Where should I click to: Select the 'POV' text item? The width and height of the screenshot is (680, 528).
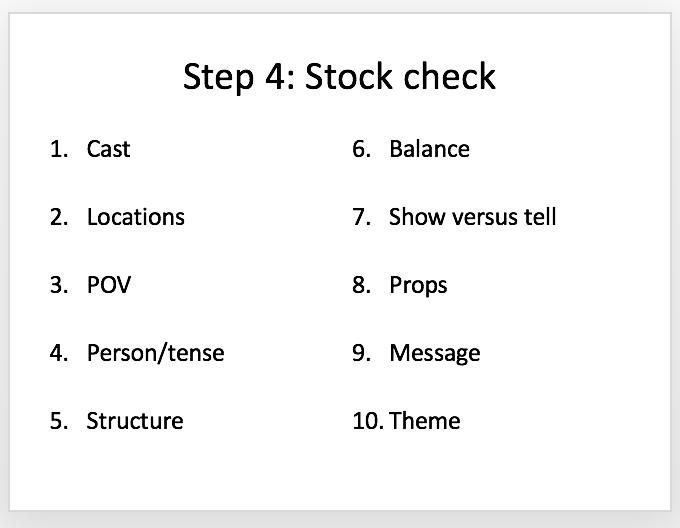pyautogui.click(x=109, y=285)
